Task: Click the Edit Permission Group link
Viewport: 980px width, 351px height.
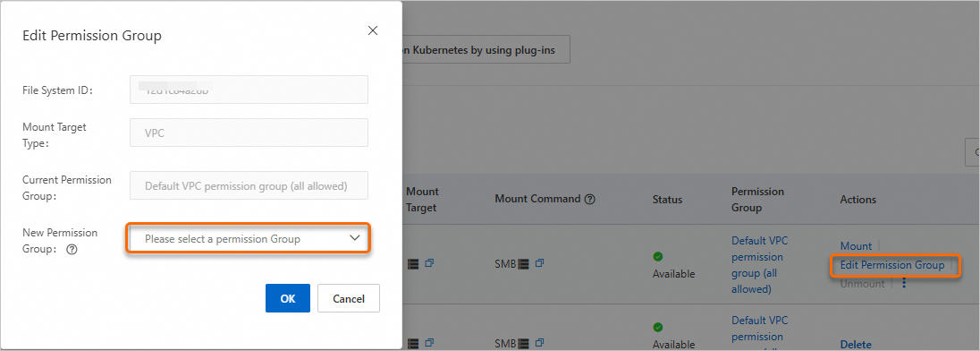Action: (891, 265)
